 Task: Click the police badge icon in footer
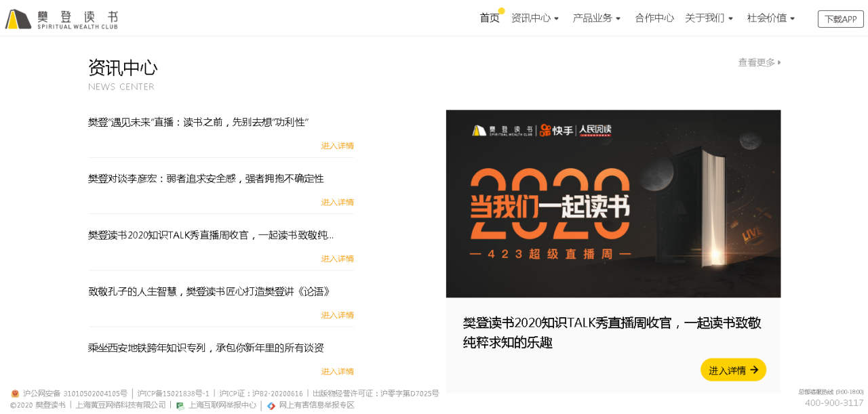15,394
